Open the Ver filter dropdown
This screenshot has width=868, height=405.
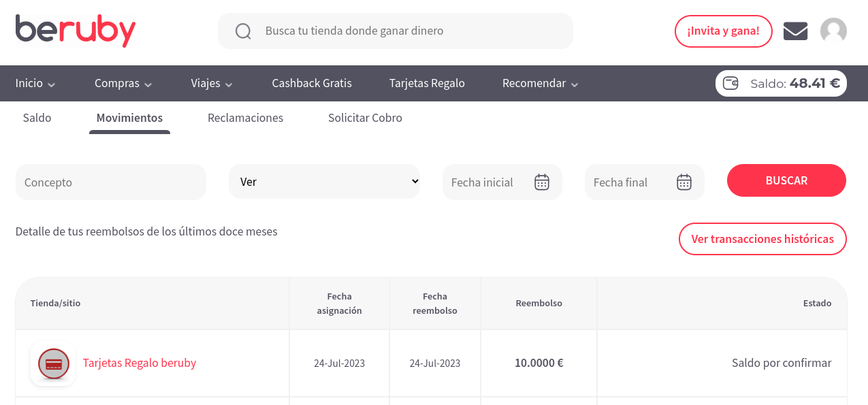[325, 182]
